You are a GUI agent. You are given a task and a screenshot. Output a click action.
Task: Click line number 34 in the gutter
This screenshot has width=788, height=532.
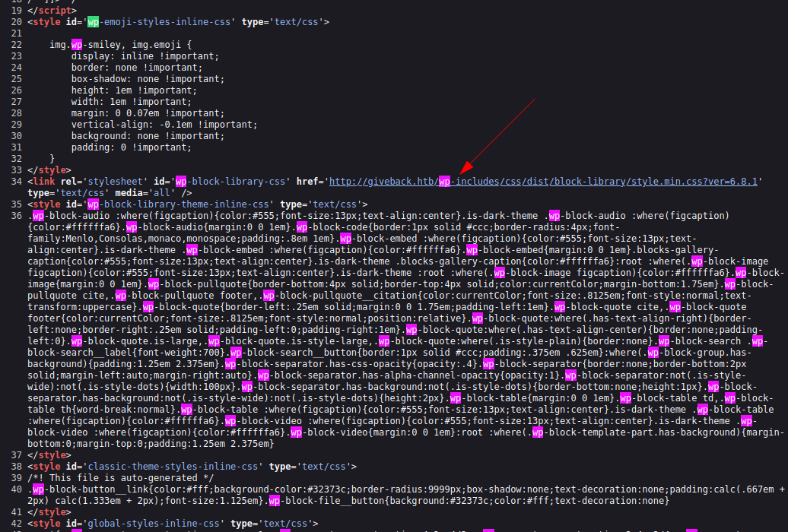point(16,182)
